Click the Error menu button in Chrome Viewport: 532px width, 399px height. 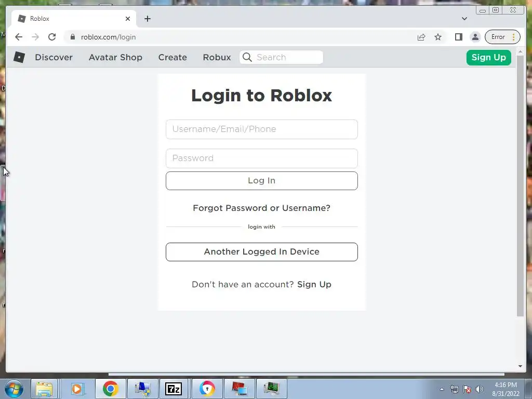coord(502,37)
